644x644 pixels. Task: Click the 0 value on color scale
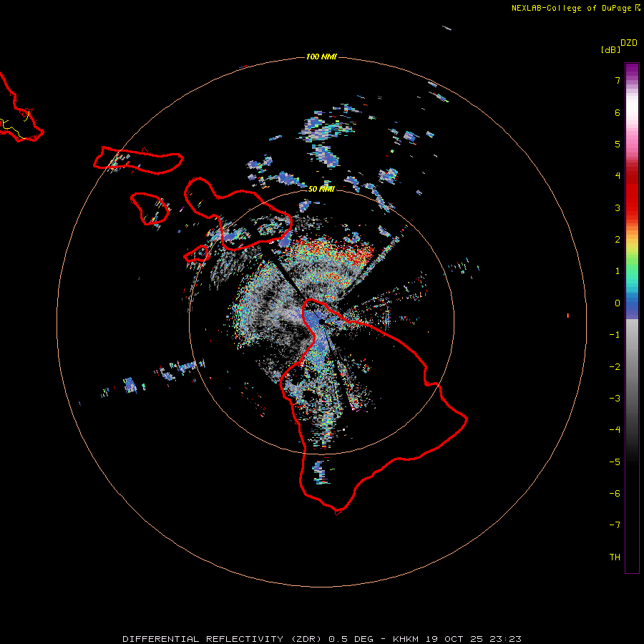click(x=618, y=303)
